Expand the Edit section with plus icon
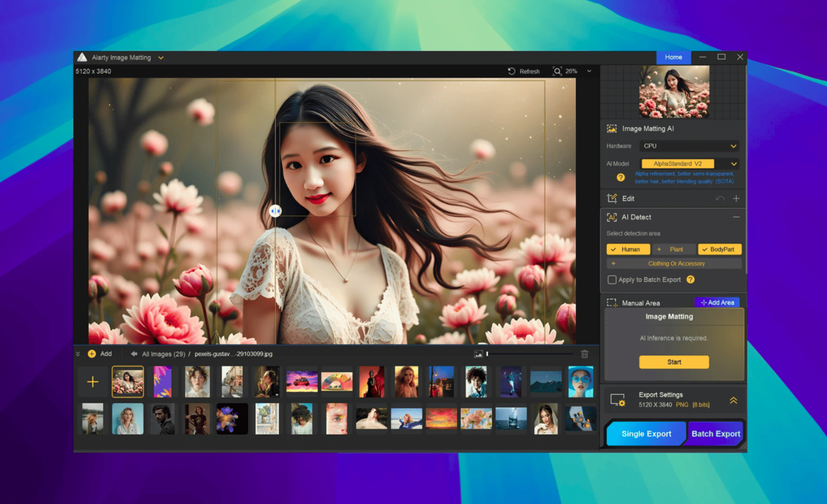The width and height of the screenshot is (827, 504). [736, 198]
